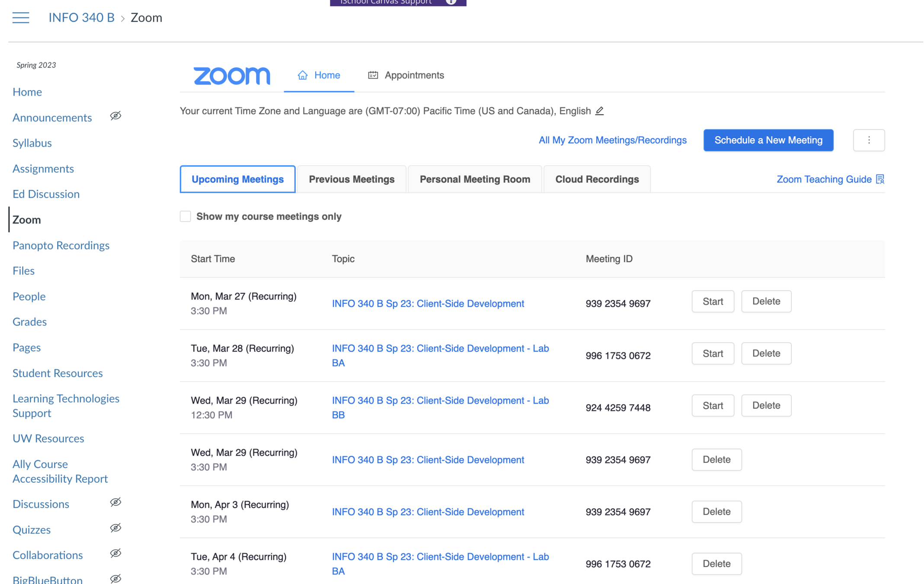This screenshot has width=924, height=584.
Task: Click the hidden eye icon beside Discussions
Action: click(115, 502)
